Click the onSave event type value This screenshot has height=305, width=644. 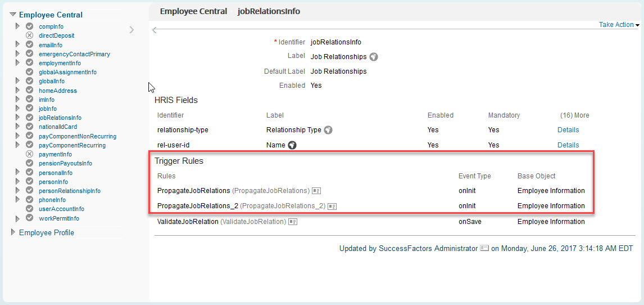470,222
